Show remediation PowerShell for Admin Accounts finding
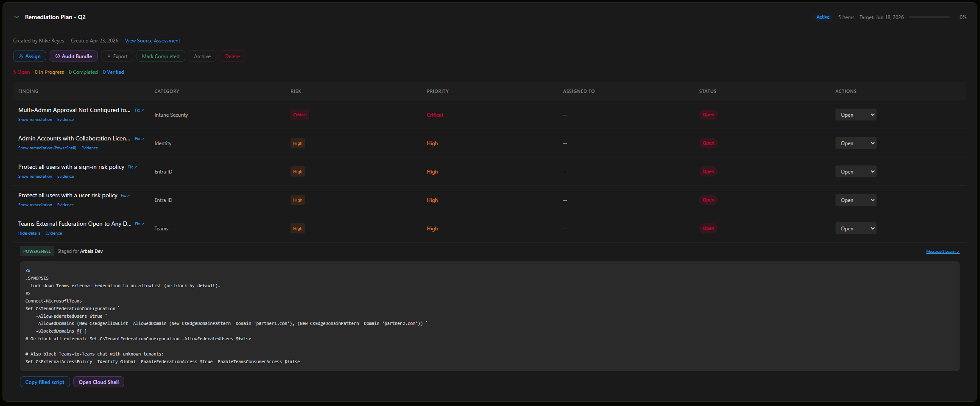This screenshot has height=406, width=980. (47, 148)
